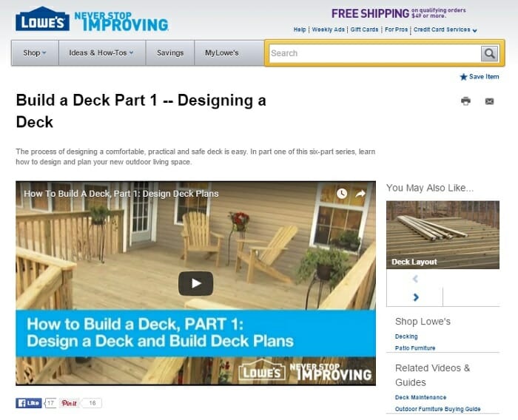Open the Deck Layout thumbnail
Viewport: 518px width, 420px height.
[443, 234]
